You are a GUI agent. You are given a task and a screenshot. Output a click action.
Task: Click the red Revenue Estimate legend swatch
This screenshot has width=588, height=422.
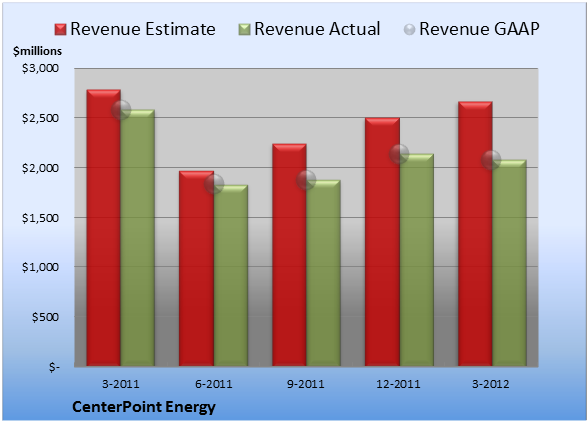60,29
